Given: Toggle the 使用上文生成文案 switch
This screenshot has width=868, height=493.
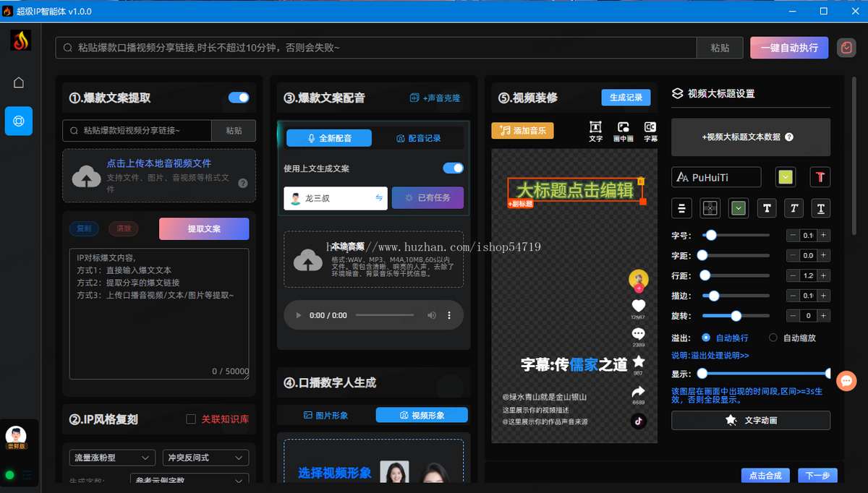Looking at the screenshot, I should pos(454,168).
